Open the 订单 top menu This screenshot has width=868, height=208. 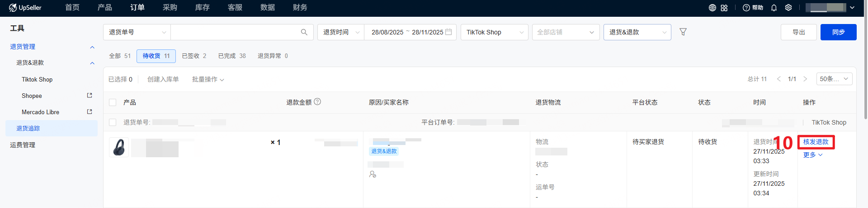[137, 8]
